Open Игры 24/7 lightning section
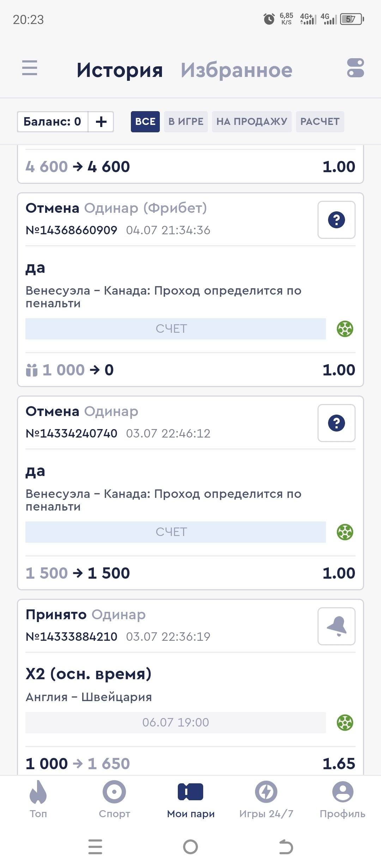This screenshot has width=381, height=868. [266, 799]
